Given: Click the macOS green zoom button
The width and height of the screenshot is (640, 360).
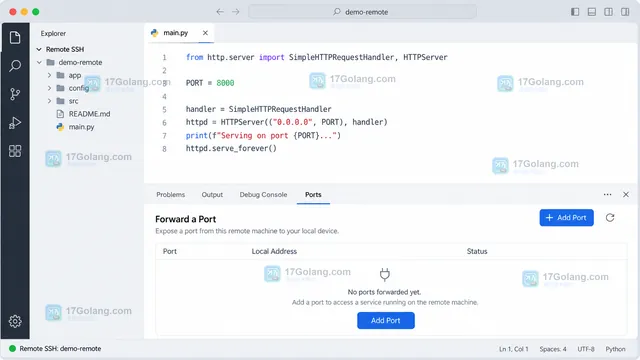Looking at the screenshot, I should point(36,12).
